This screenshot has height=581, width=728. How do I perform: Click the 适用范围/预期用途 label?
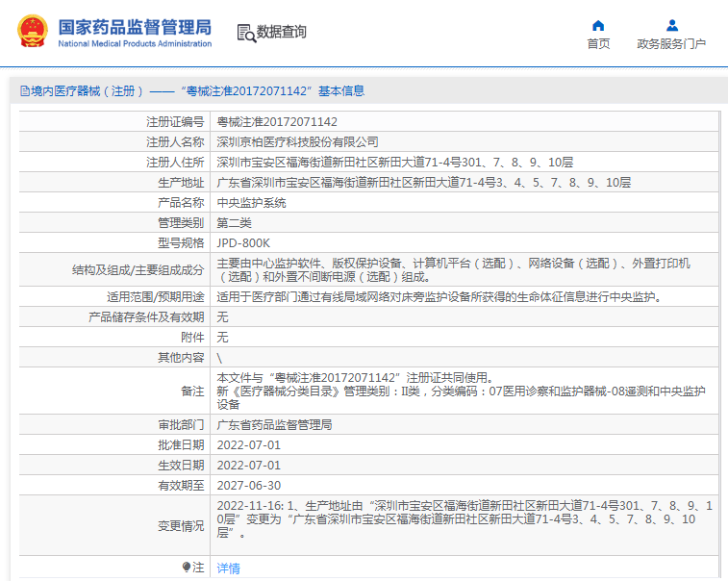tap(155, 297)
